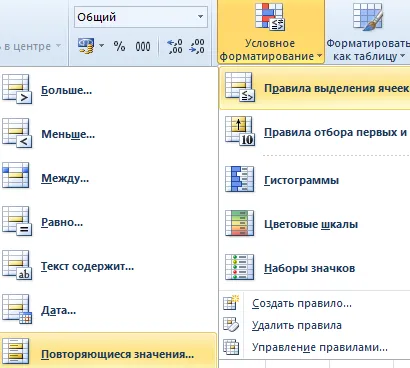
Task: Open Цветовые шкалы submenu
Action: click(314, 224)
